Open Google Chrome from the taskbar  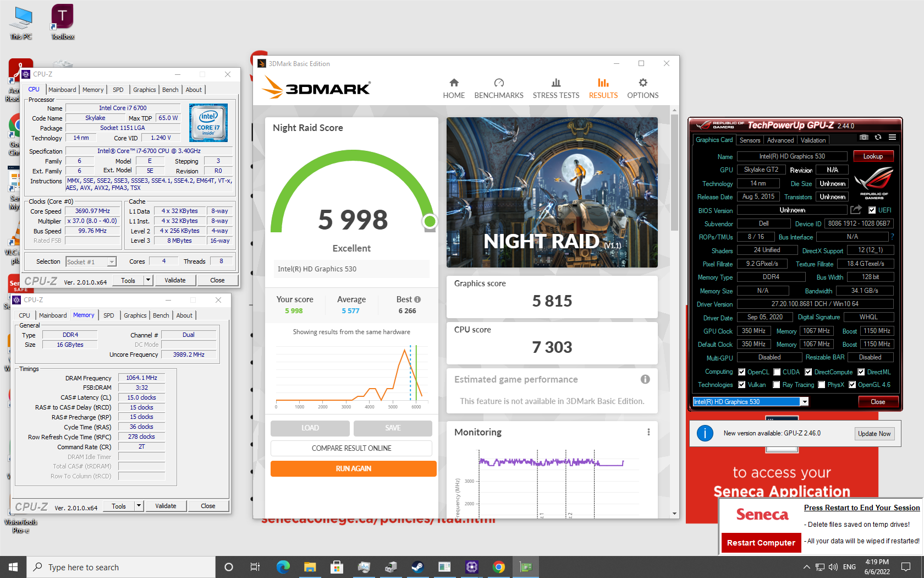click(498, 567)
